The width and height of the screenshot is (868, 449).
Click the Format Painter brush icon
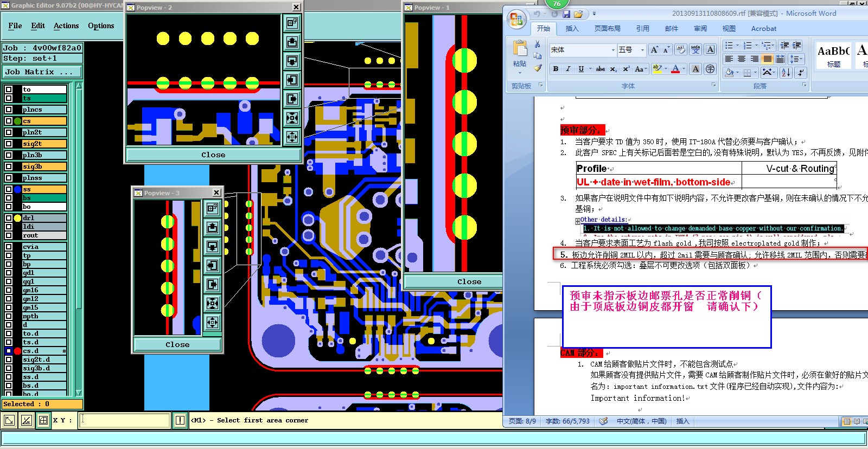pyautogui.click(x=537, y=68)
